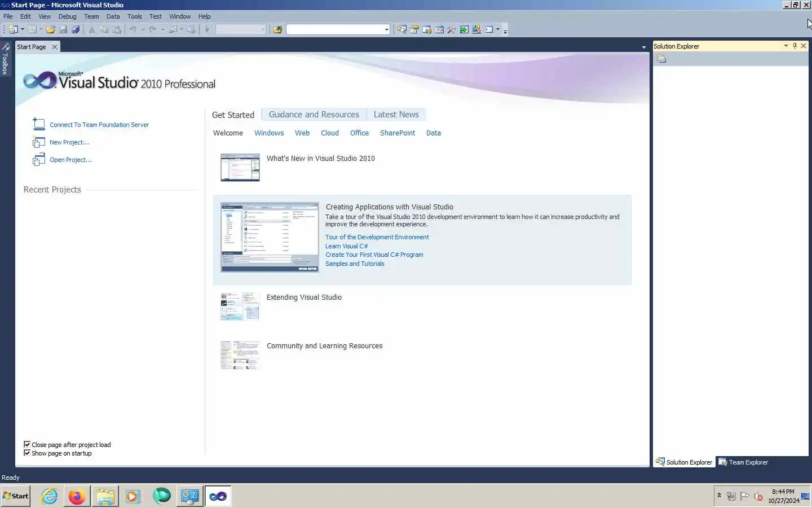Click What's New in Visual Studio 2010 thumbnail
812x508 pixels.
240,167
